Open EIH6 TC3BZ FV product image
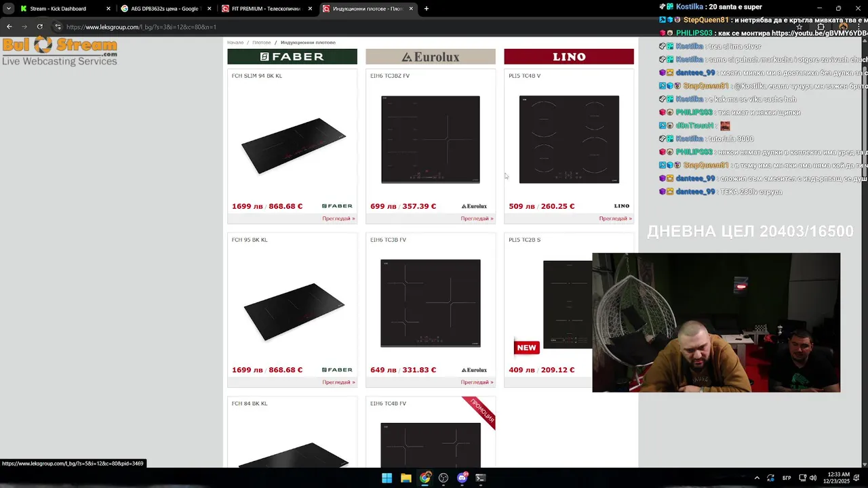This screenshot has height=488, width=868. (431, 140)
